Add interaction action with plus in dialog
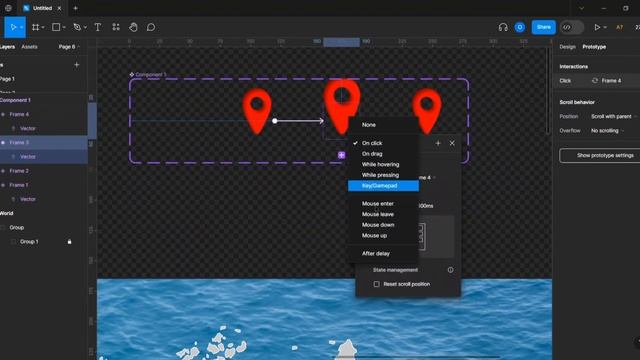Image resolution: width=640 pixels, height=360 pixels. coord(438,143)
